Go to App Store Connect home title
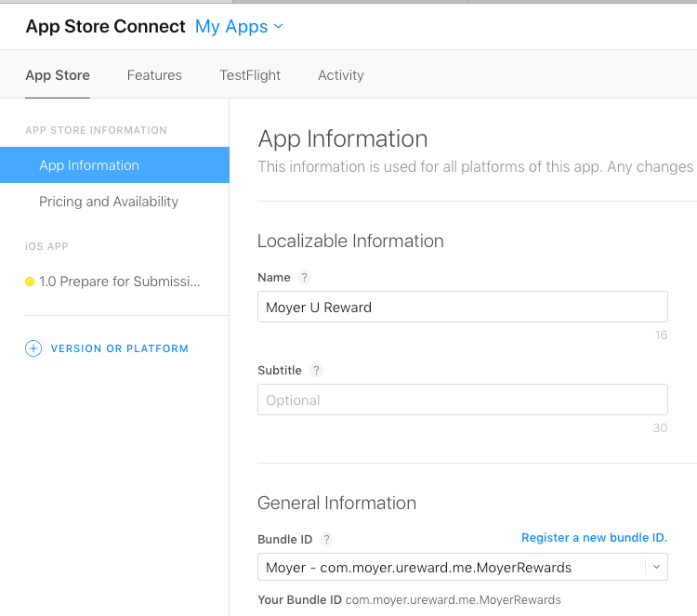 click(105, 26)
